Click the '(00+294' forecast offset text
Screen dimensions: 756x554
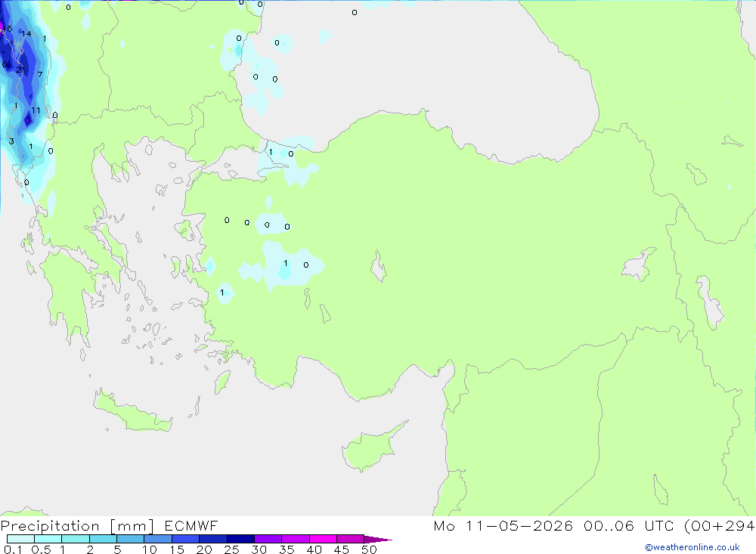click(720, 526)
